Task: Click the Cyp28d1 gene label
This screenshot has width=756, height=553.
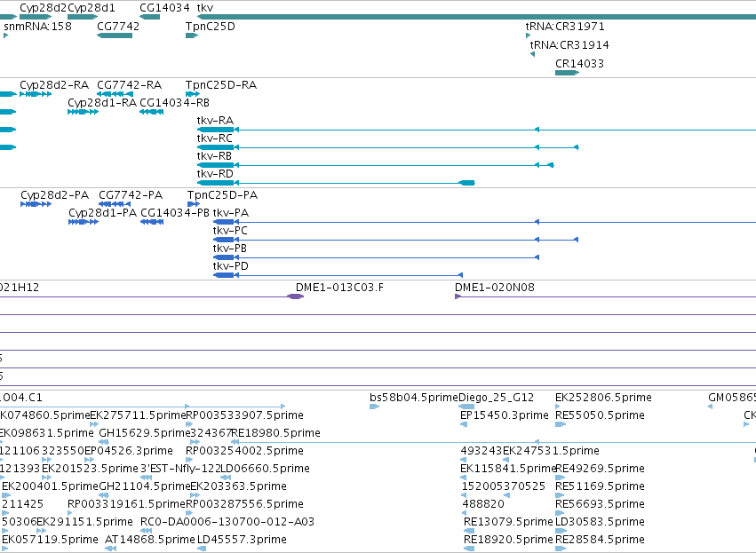Action: 92,8
